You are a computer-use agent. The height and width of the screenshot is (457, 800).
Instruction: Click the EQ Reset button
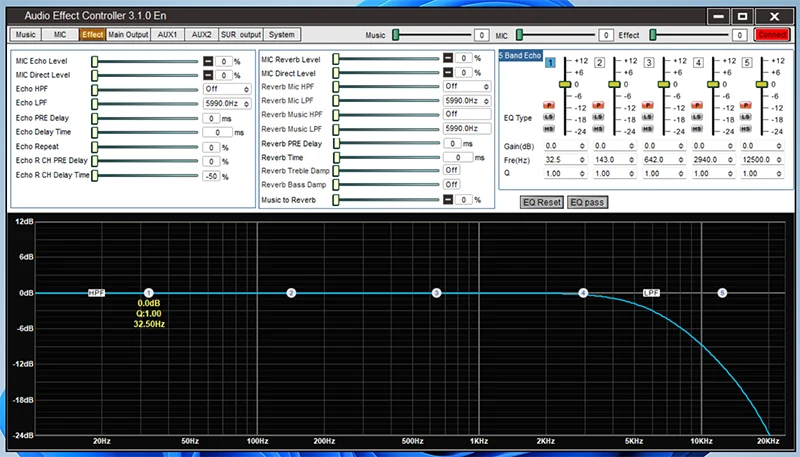coord(542,202)
